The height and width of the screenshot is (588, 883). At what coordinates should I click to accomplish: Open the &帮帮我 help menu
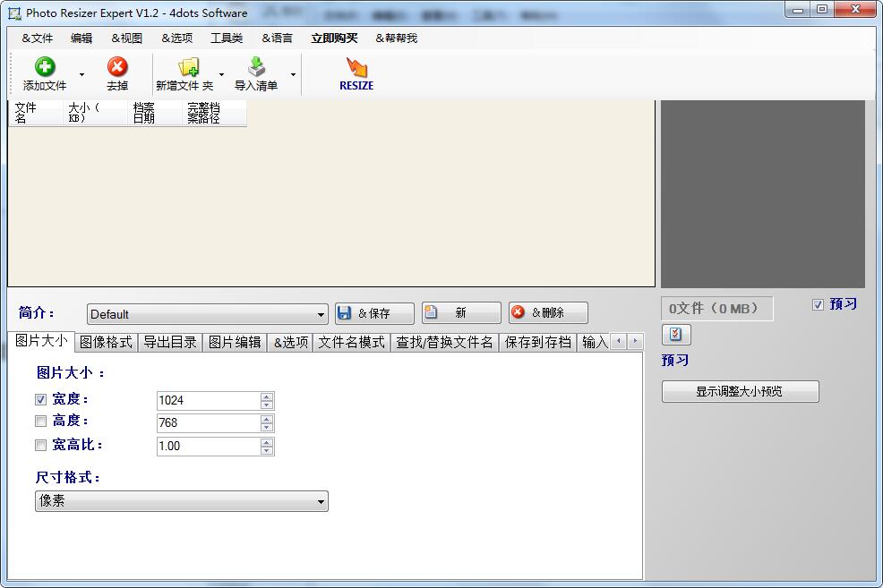(397, 38)
